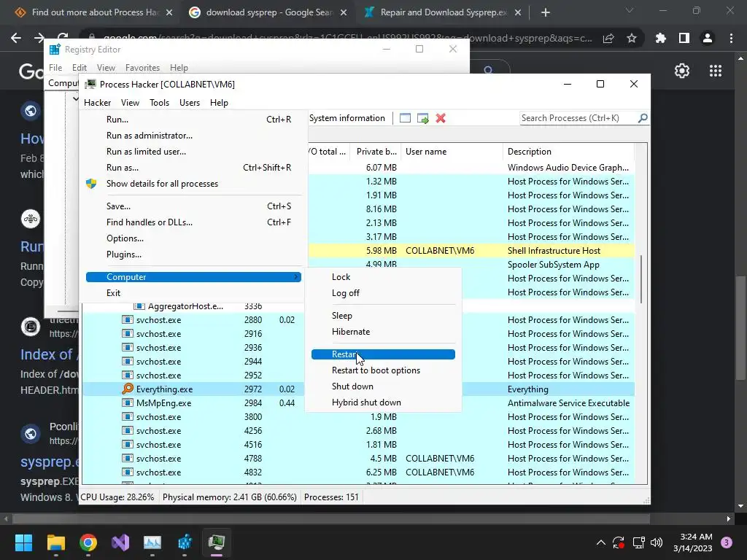Select Log off menu entry
This screenshot has height=560, width=747.
(x=345, y=293)
